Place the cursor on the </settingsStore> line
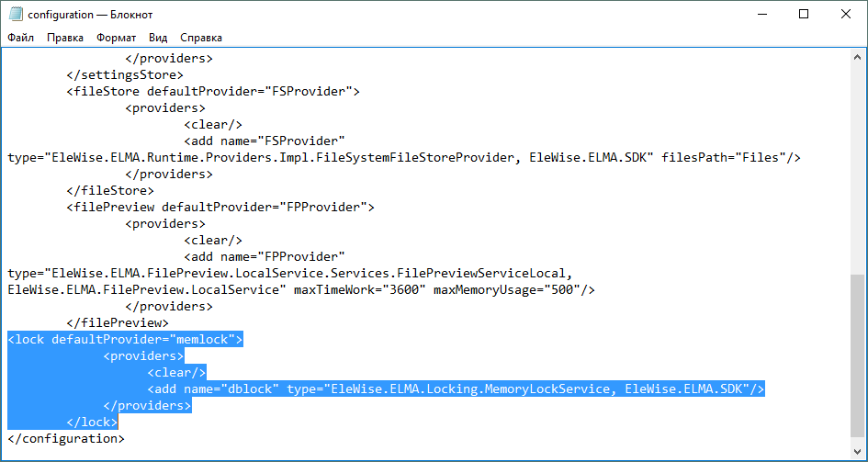 point(124,74)
